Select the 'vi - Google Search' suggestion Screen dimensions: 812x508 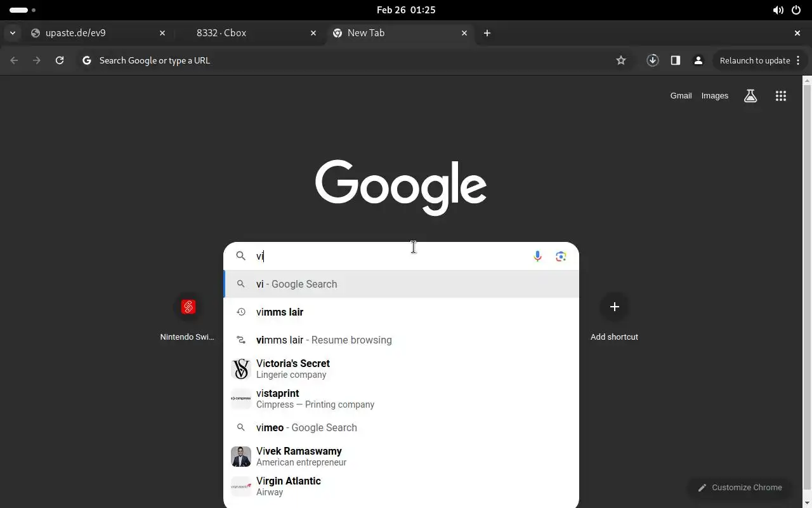(x=402, y=284)
